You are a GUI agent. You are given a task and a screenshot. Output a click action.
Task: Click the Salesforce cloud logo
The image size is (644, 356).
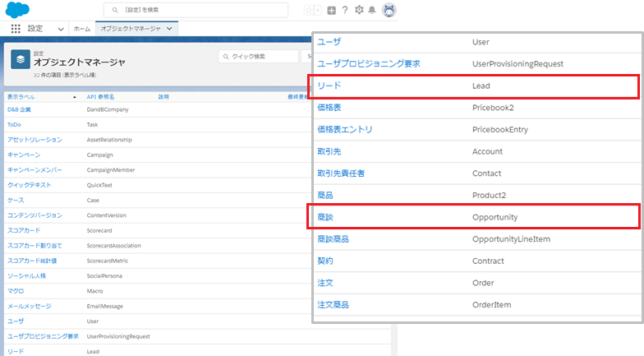pos(18,10)
